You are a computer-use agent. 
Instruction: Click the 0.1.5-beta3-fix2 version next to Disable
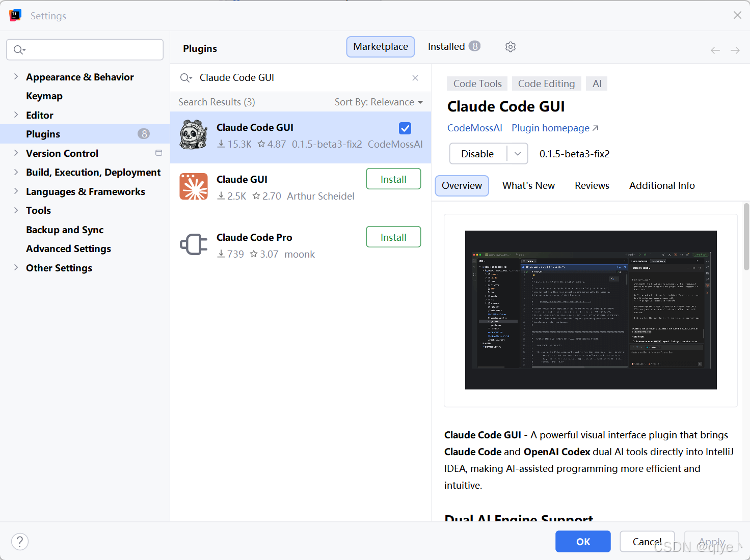575,154
